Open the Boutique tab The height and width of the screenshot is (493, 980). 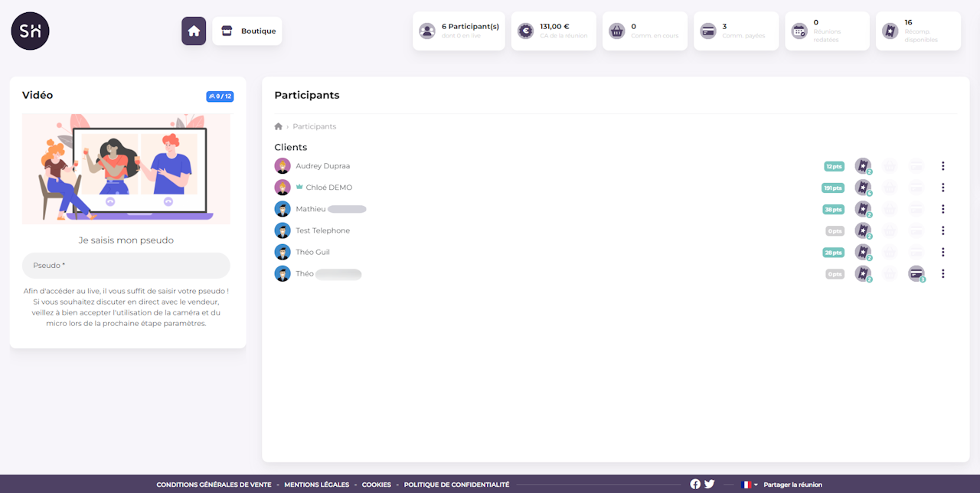(247, 31)
